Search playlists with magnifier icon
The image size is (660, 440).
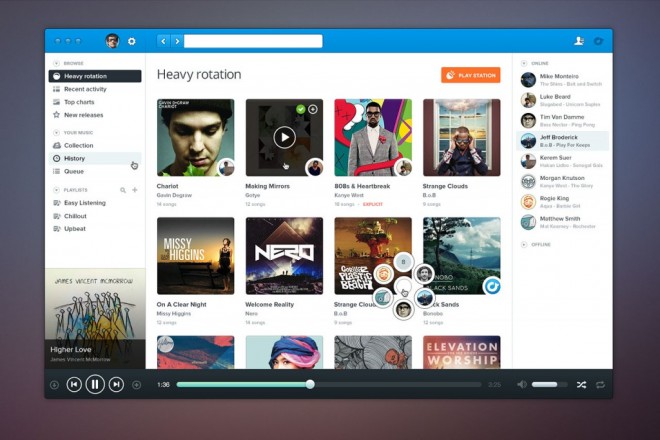click(x=123, y=190)
